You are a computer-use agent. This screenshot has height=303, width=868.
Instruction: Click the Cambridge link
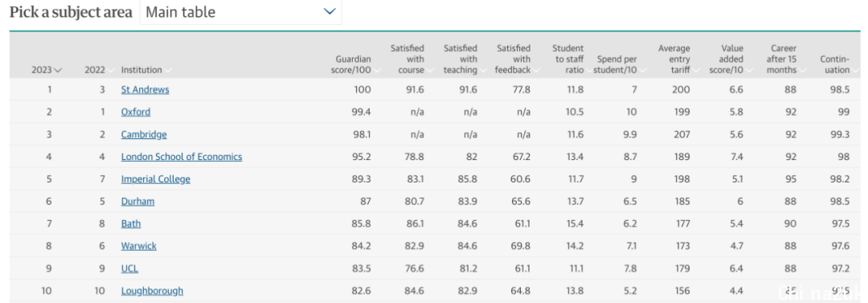pyautogui.click(x=144, y=134)
